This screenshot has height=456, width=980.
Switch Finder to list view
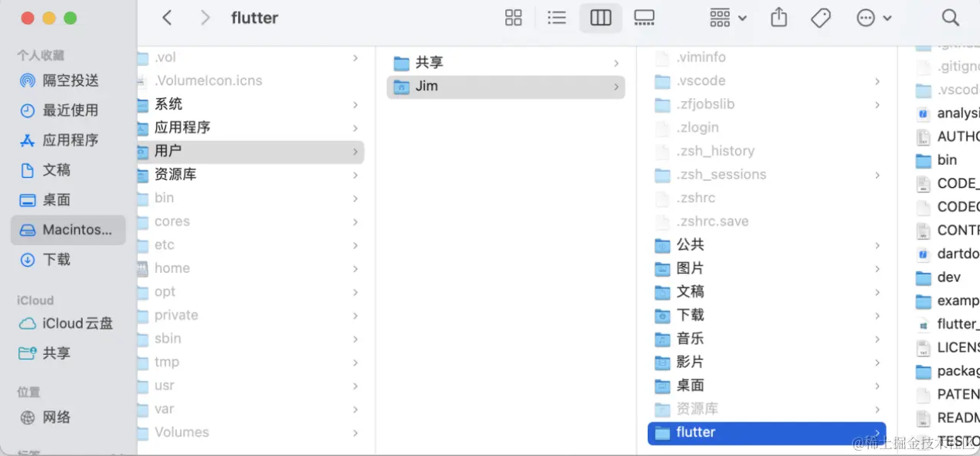557,18
